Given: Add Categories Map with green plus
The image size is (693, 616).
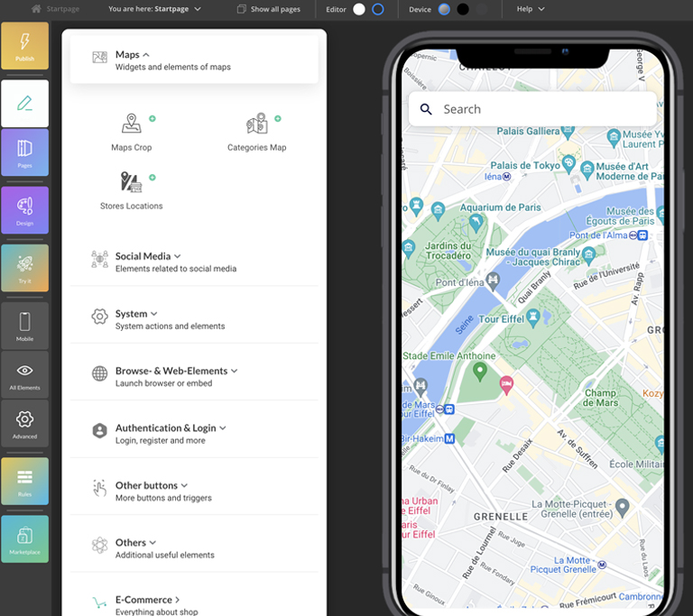Looking at the screenshot, I should (278, 118).
